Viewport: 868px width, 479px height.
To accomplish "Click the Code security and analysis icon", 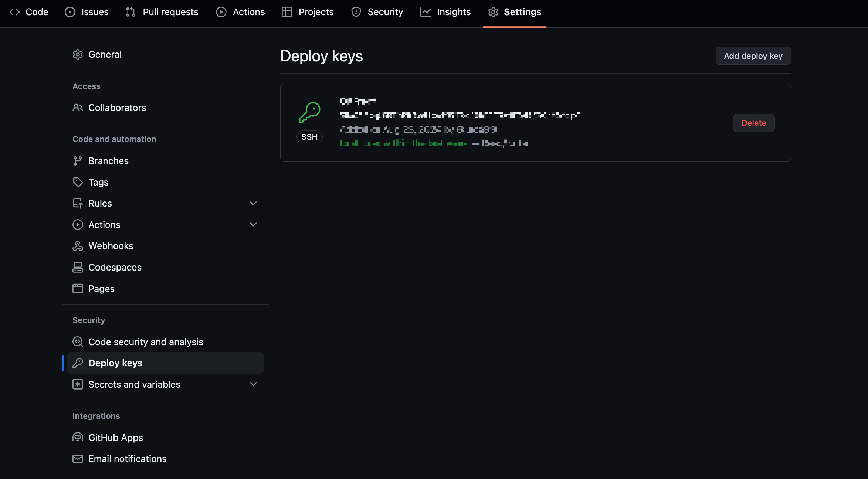I will tap(78, 342).
